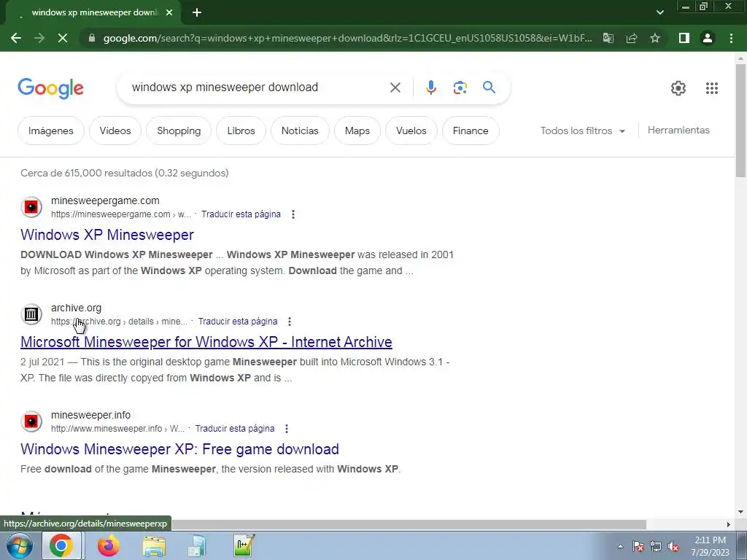The width and height of the screenshot is (747, 560).
Task: Click the horizontal scrollbar right arrow
Action: (729, 524)
